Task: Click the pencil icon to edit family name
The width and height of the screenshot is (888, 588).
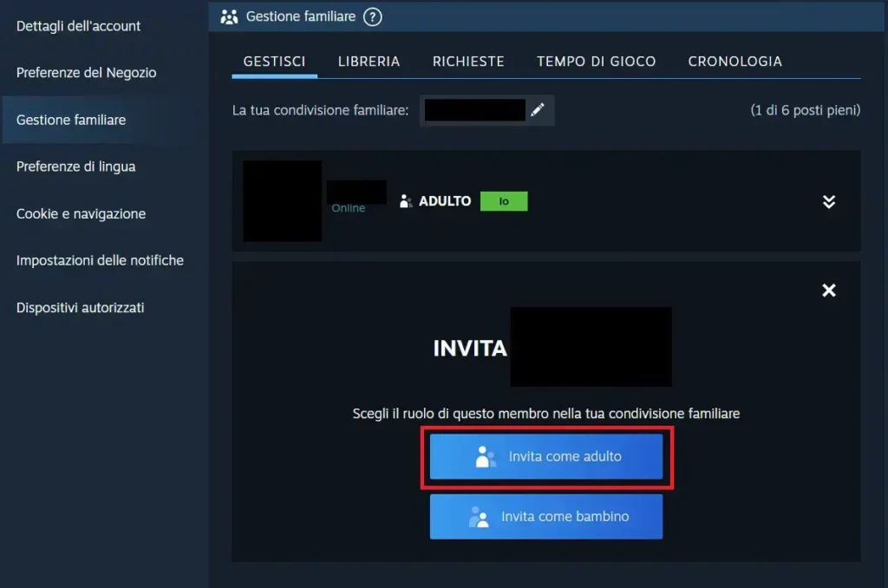Action: [538, 109]
